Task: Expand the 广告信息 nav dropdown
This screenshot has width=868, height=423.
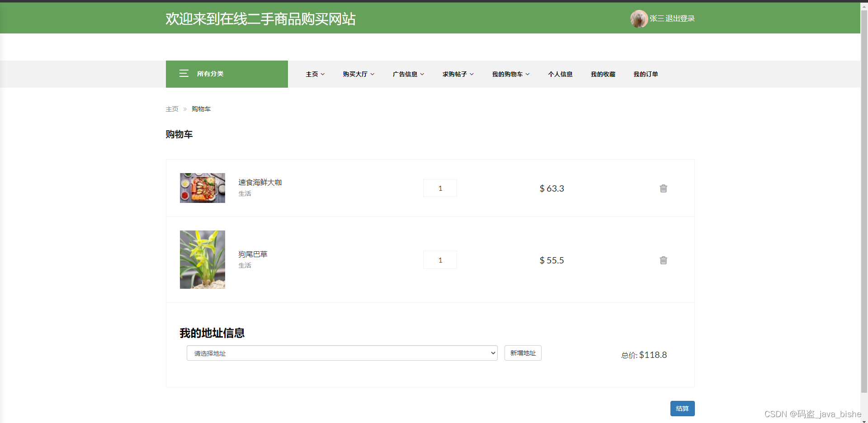Action: [x=408, y=74]
